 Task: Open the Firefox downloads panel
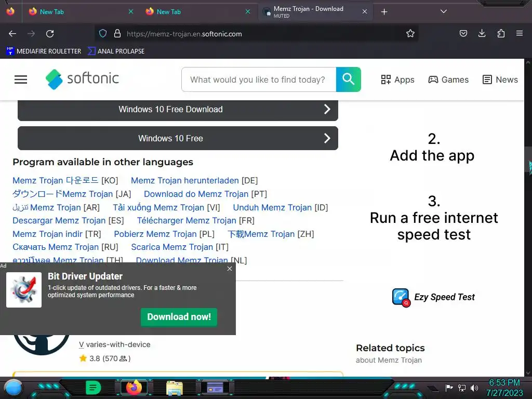tap(482, 33)
